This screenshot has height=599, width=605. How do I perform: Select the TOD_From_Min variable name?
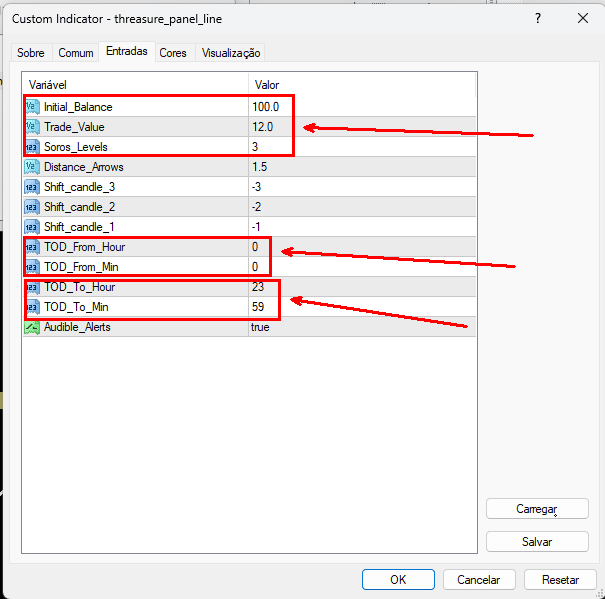81,267
